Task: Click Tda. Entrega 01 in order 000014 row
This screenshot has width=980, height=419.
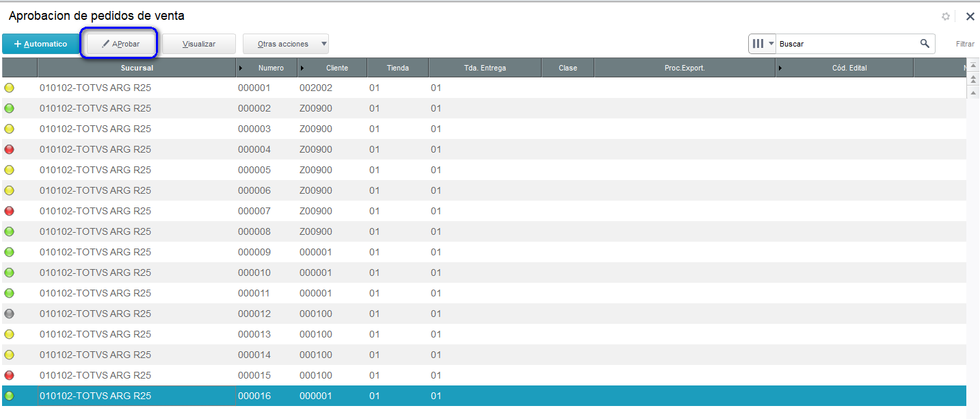Action: click(436, 355)
